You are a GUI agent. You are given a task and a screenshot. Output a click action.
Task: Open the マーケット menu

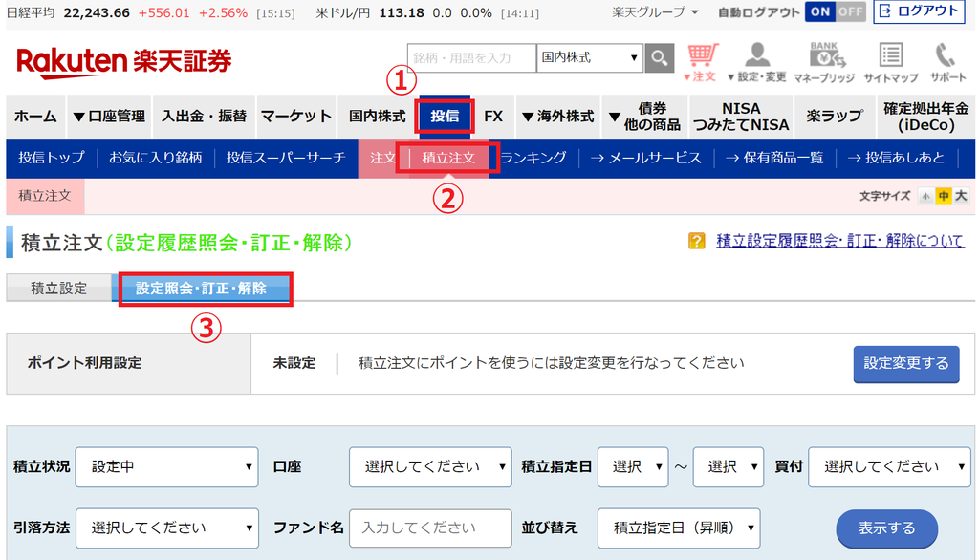pyautogui.click(x=296, y=117)
